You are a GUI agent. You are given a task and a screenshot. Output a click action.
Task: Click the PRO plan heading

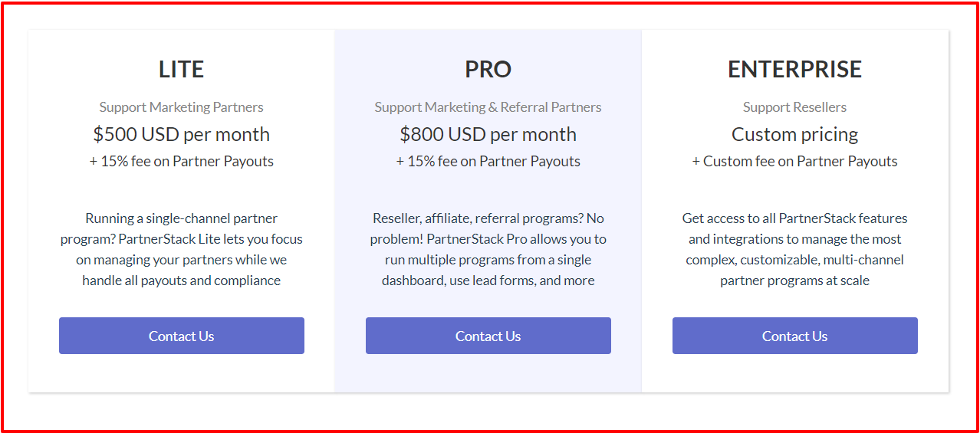coord(488,69)
